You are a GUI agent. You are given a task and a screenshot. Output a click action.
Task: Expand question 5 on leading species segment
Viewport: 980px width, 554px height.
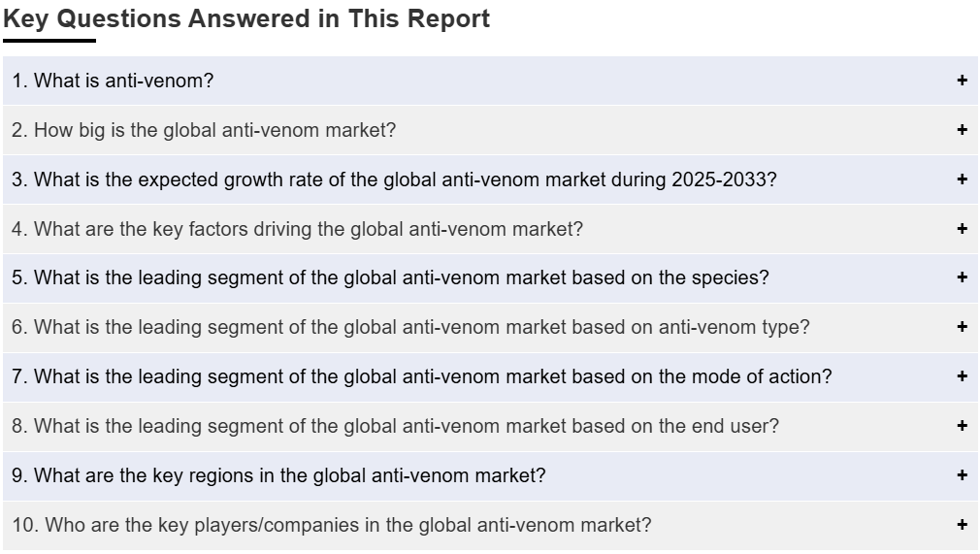pyautogui.click(x=490, y=277)
